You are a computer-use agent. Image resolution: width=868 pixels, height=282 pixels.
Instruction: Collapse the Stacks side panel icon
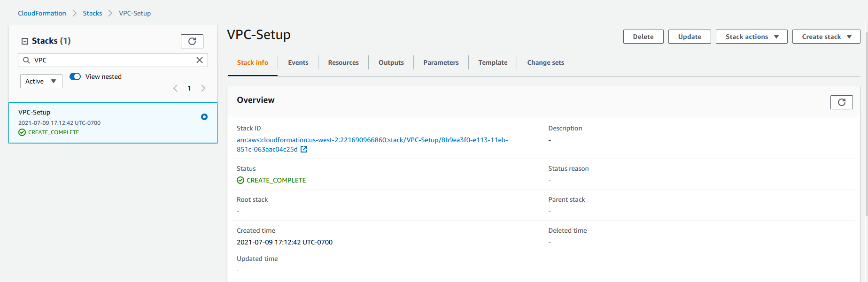click(x=25, y=41)
